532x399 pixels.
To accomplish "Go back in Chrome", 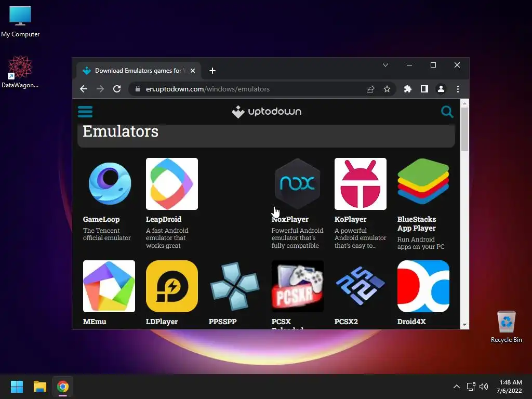I will (84, 89).
